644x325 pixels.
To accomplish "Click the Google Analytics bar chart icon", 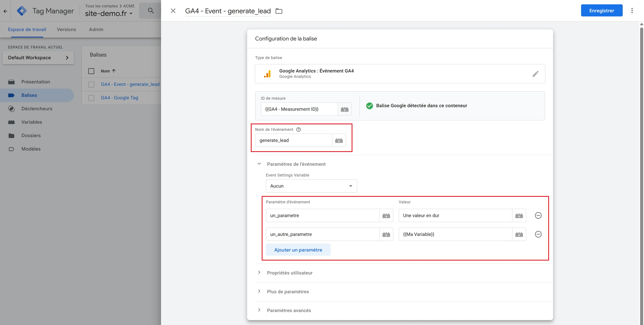I will (x=267, y=74).
